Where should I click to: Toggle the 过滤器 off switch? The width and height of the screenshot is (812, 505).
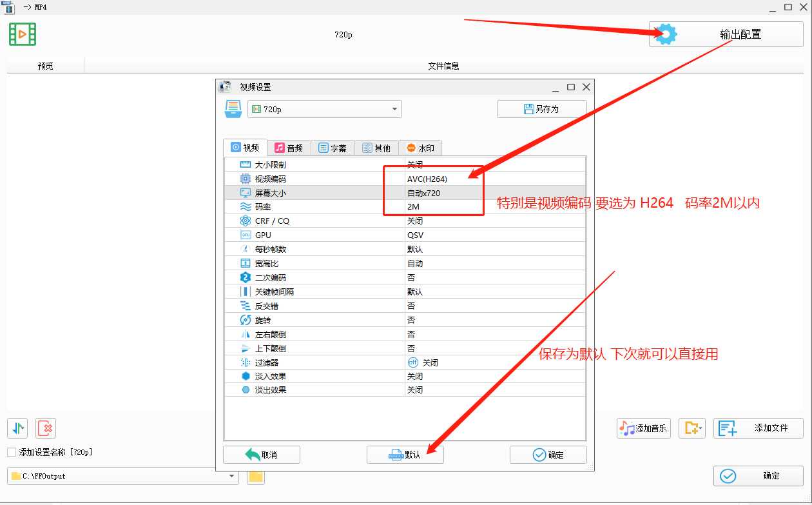click(x=414, y=362)
